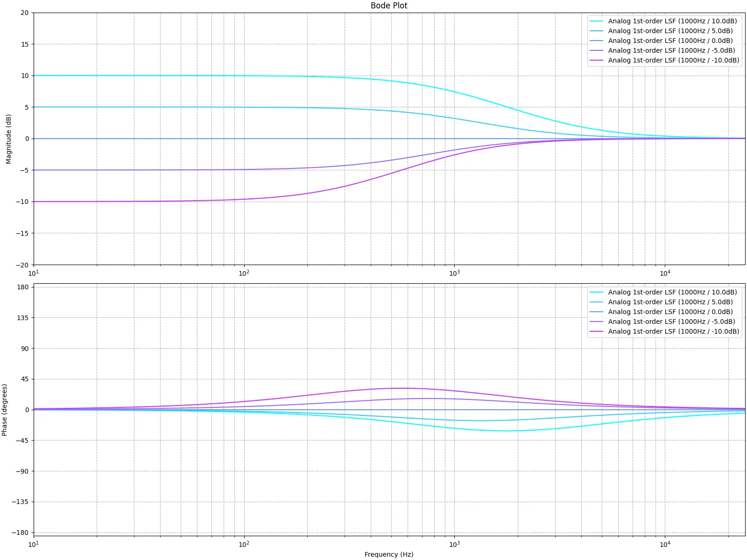Click the purple -5.0dB line swatch in phase legend
The image size is (747, 560).
click(596, 322)
